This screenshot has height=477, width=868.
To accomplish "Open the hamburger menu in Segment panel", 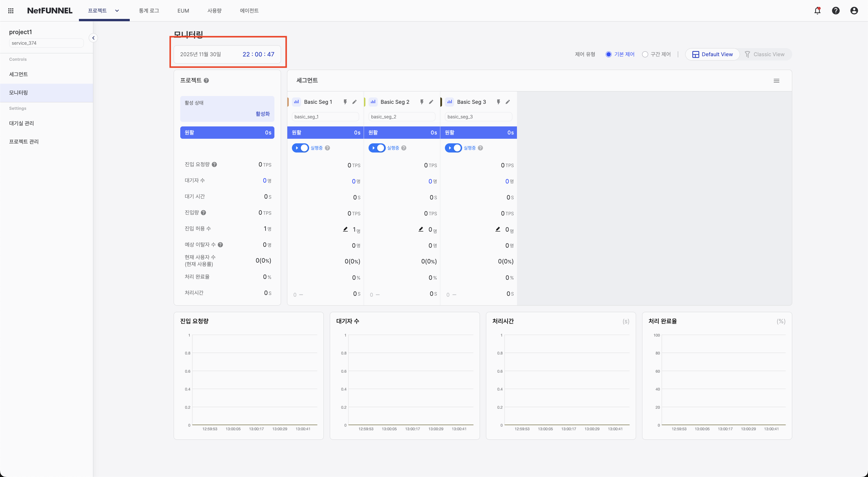I will 776,81.
